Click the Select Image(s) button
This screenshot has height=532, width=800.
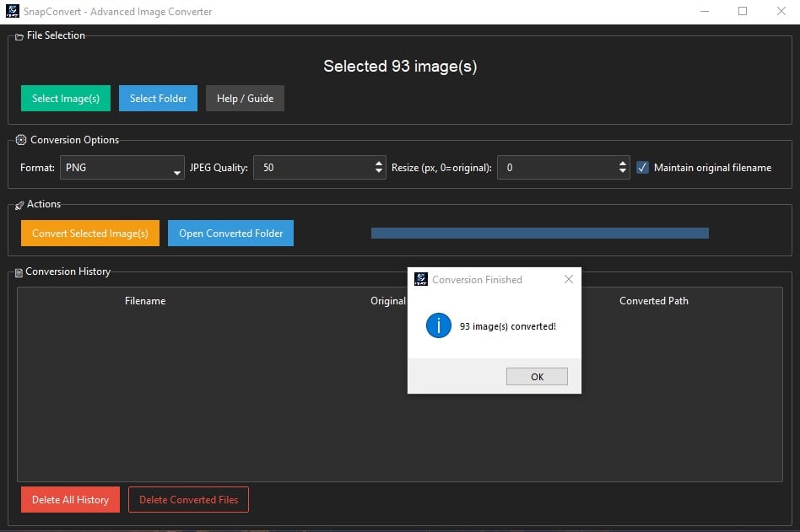point(66,99)
